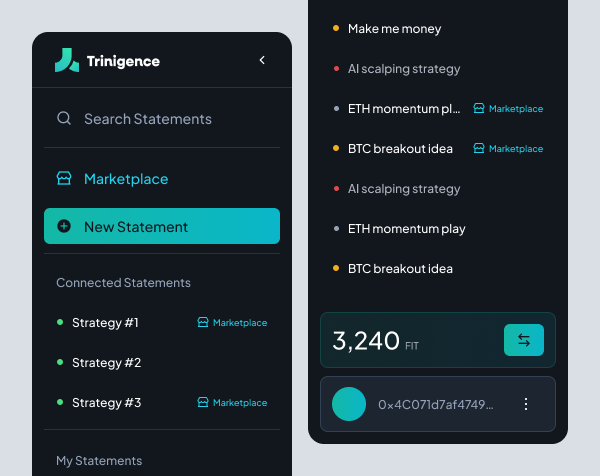Click the Trinigence logo icon

tap(67, 60)
